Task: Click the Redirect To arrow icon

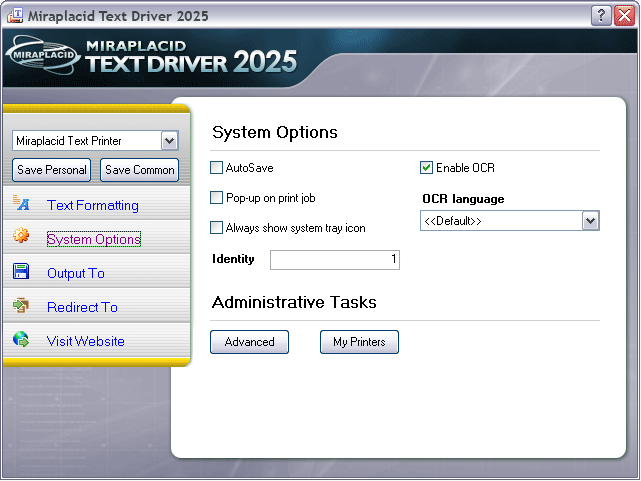Action: tap(21, 305)
